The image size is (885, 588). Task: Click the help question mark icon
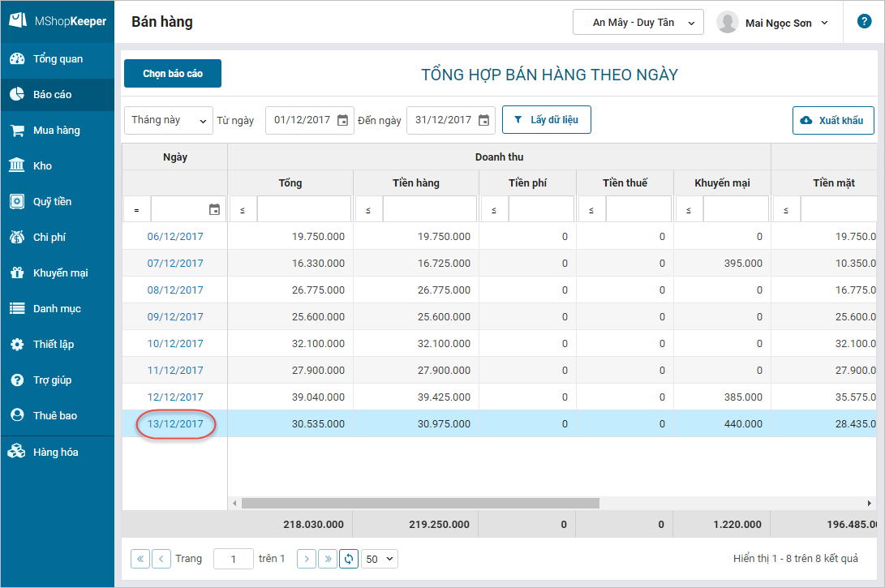pos(864,22)
